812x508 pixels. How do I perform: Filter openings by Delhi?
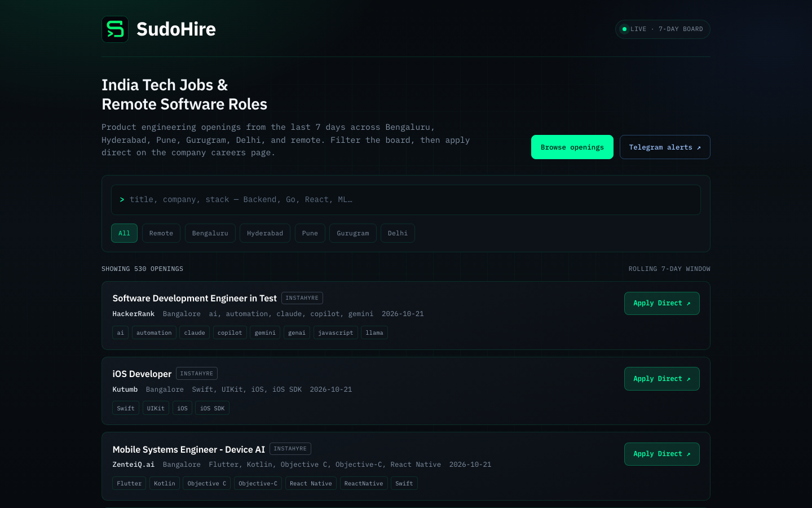pyautogui.click(x=398, y=233)
